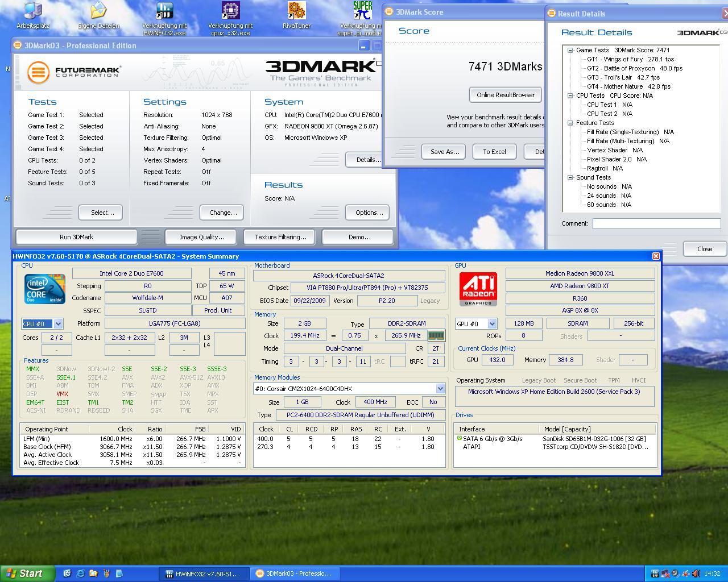
Task: Open the CPU #0 selector dropdown
Action: point(58,324)
